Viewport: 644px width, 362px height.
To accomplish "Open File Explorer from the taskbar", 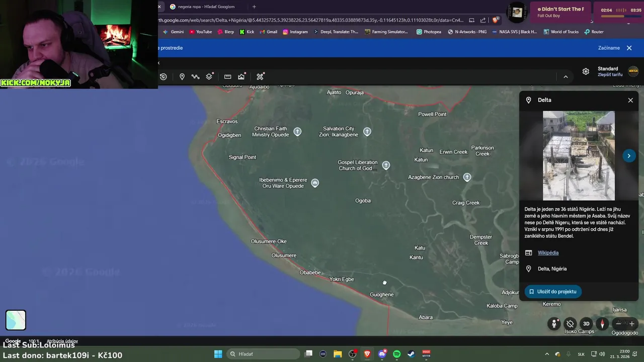I will 338,354.
